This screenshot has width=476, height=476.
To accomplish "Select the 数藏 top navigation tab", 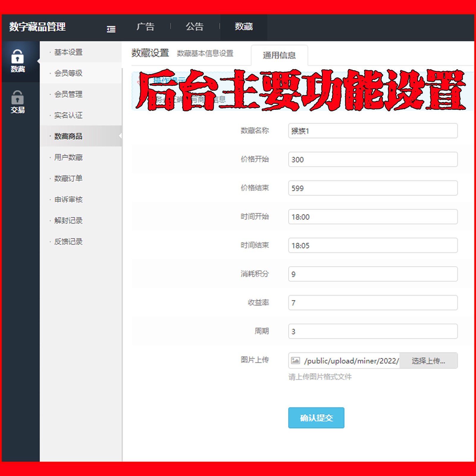I will pyautogui.click(x=243, y=27).
